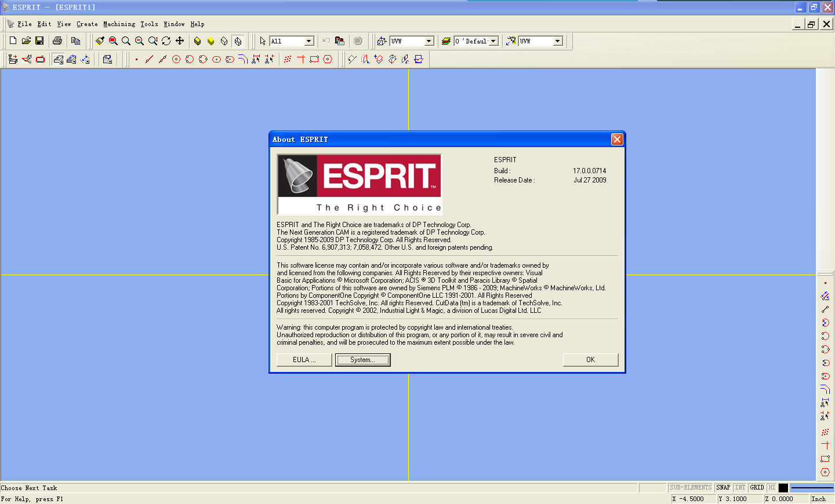835x504 pixels.
Task: Click the Properties icon right of the undo arrow
Action: pyautogui.click(x=340, y=41)
